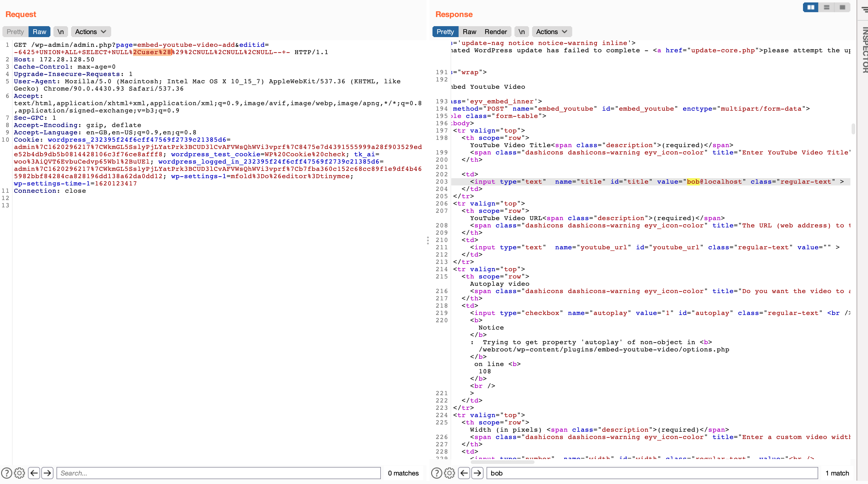Click 'Accept-Language' header line in request
868x484 pixels.
[105, 133]
